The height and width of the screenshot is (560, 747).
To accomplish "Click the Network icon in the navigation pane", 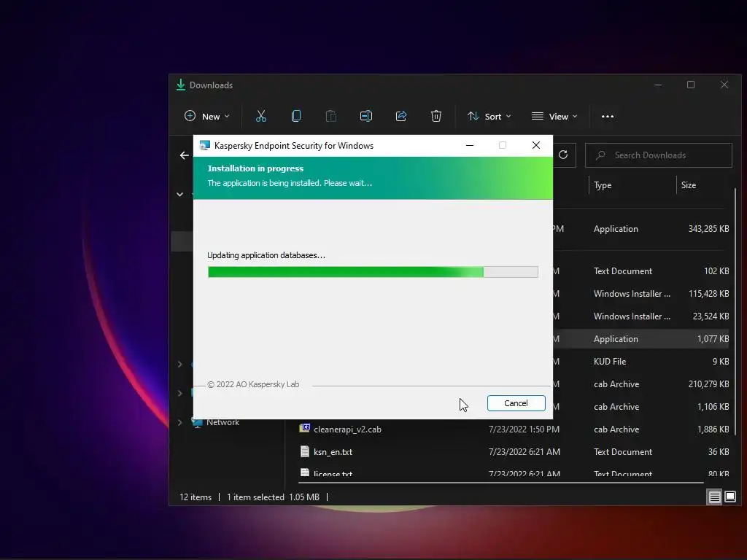I will [197, 422].
